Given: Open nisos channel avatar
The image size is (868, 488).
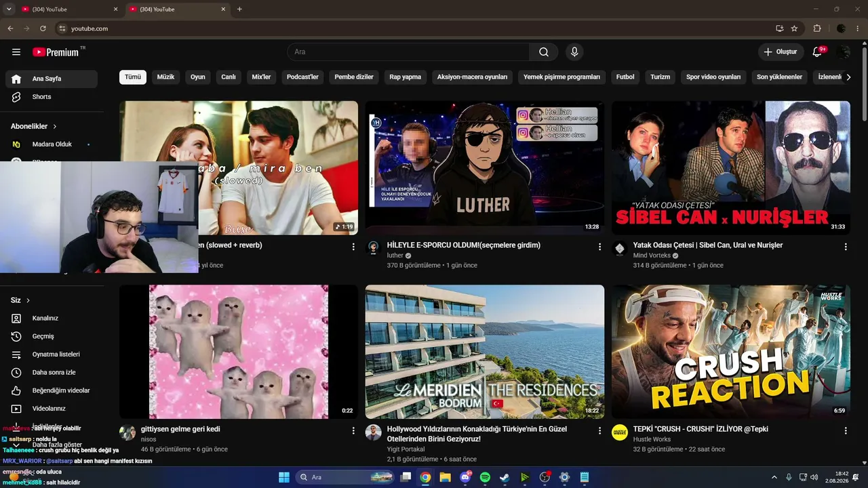Looking at the screenshot, I should pos(127,432).
